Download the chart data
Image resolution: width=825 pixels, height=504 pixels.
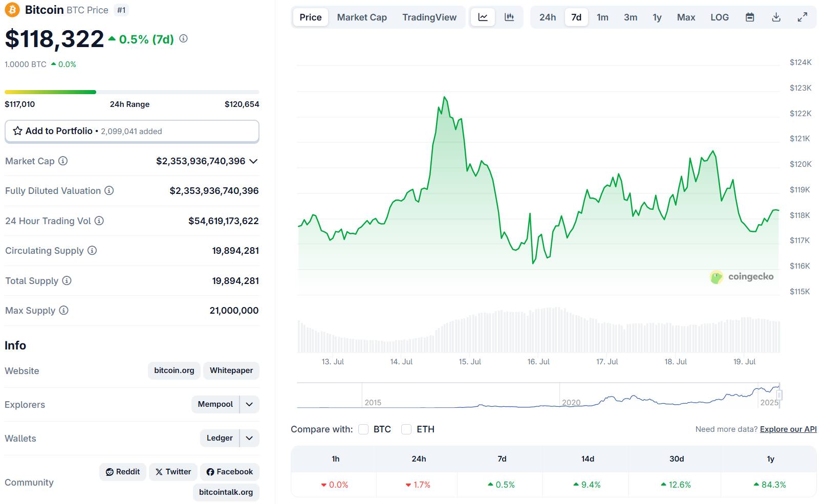(x=776, y=17)
